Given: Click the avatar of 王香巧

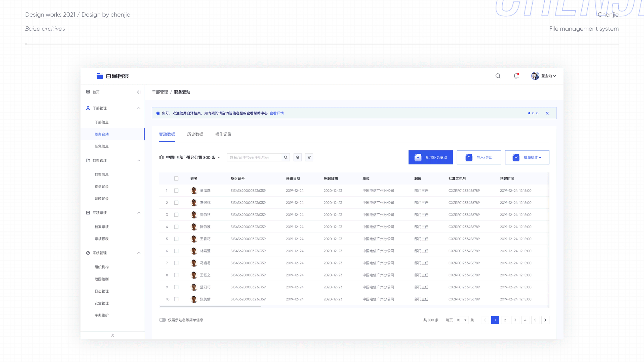Looking at the screenshot, I should [x=194, y=239].
